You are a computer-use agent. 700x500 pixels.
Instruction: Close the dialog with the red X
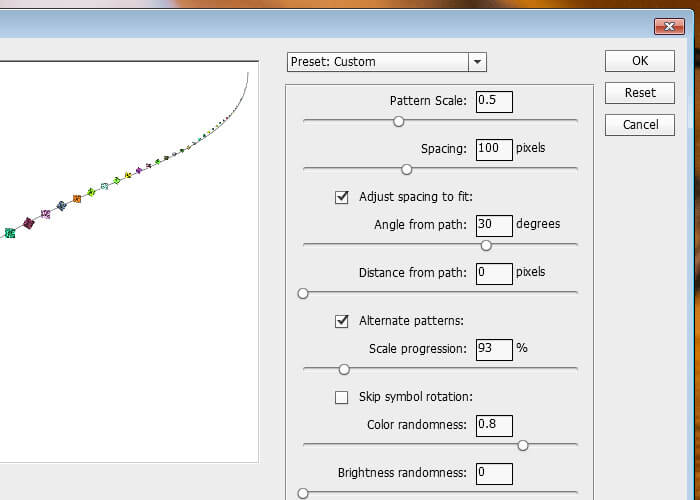[x=668, y=26]
